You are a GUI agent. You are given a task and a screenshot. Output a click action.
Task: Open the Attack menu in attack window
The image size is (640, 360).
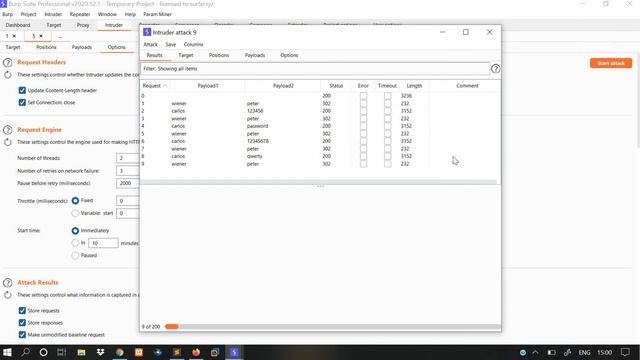pyautogui.click(x=150, y=44)
